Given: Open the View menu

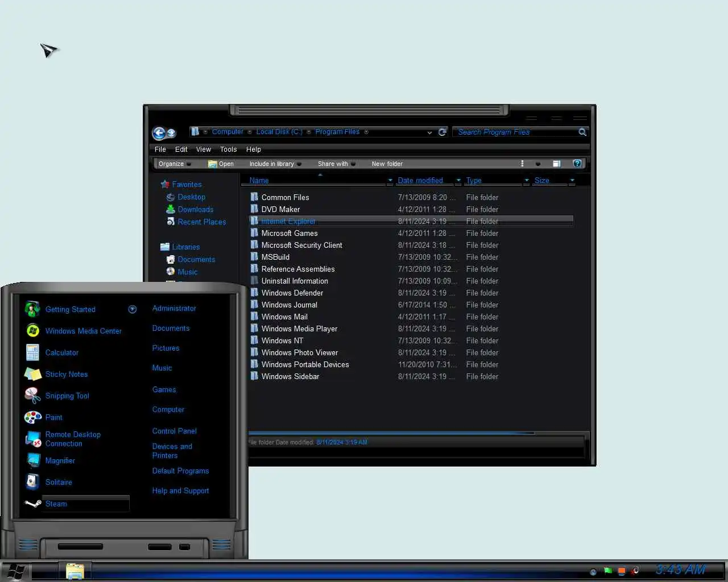Looking at the screenshot, I should [204, 149].
